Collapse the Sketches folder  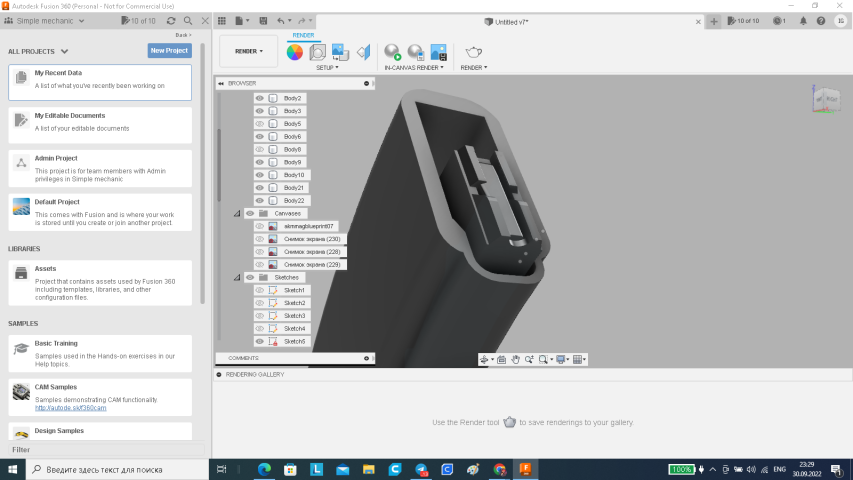237,278
